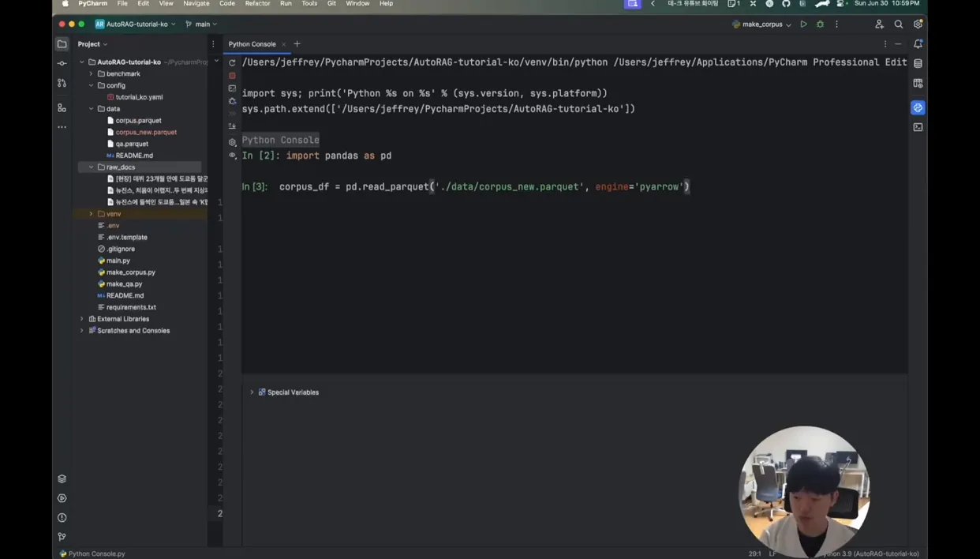Debug make_corpus configuration
980x559 pixels.
[820, 24]
